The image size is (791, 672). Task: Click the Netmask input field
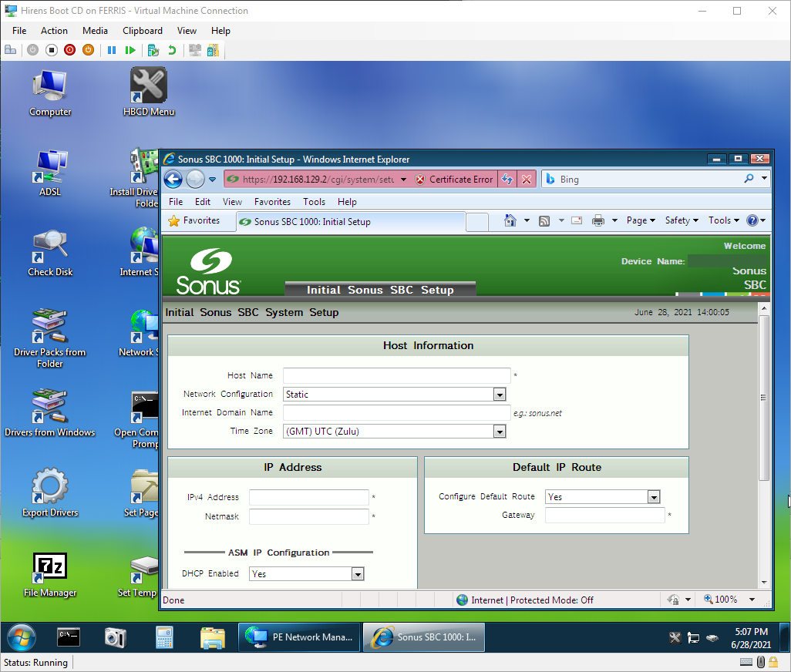(308, 516)
